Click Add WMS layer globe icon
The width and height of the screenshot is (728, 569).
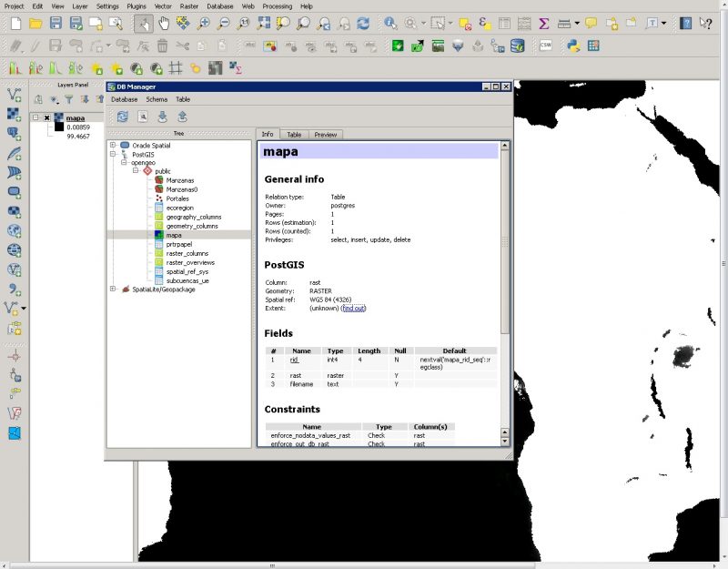point(15,231)
